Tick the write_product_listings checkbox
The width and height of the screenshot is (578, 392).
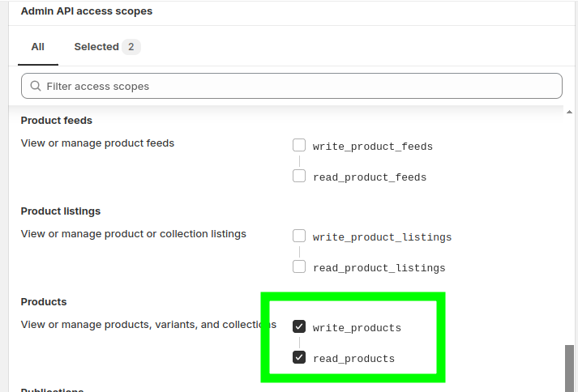pos(299,236)
